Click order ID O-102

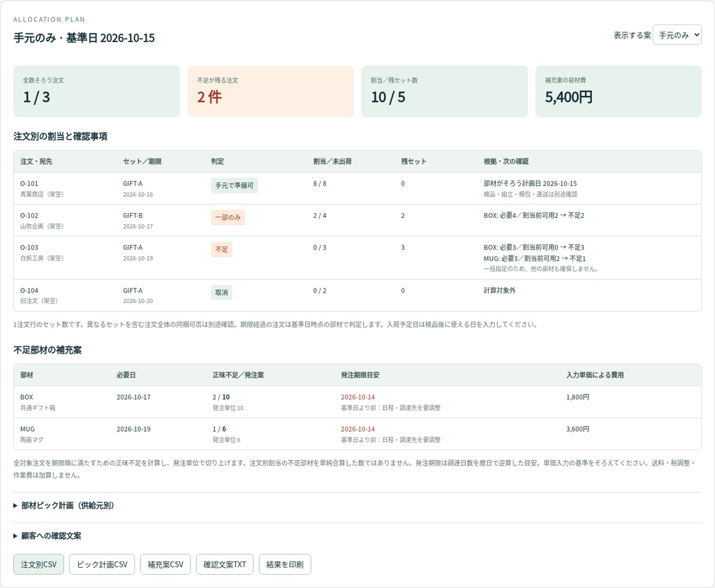(29, 215)
